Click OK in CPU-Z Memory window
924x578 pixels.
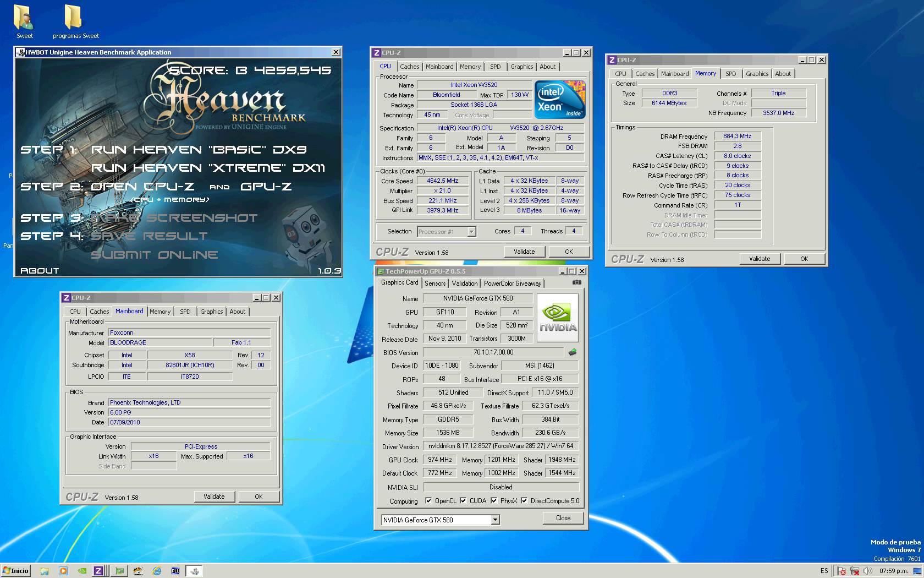click(804, 259)
